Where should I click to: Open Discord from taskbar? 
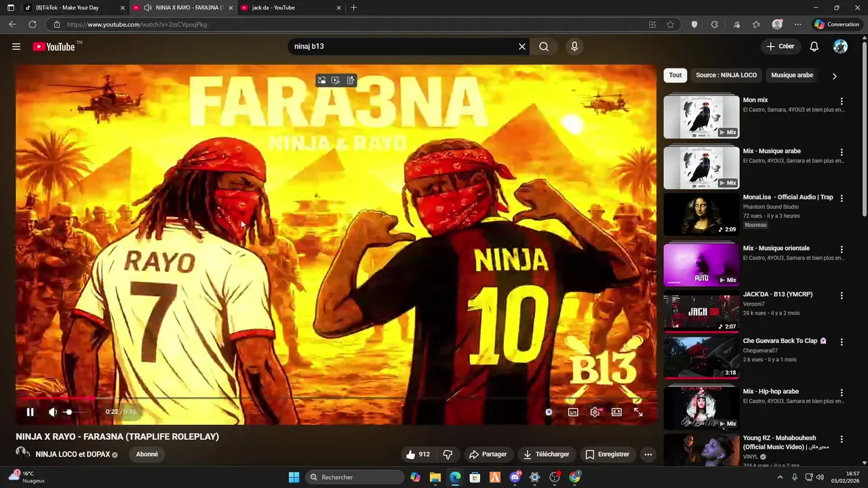[515, 477]
